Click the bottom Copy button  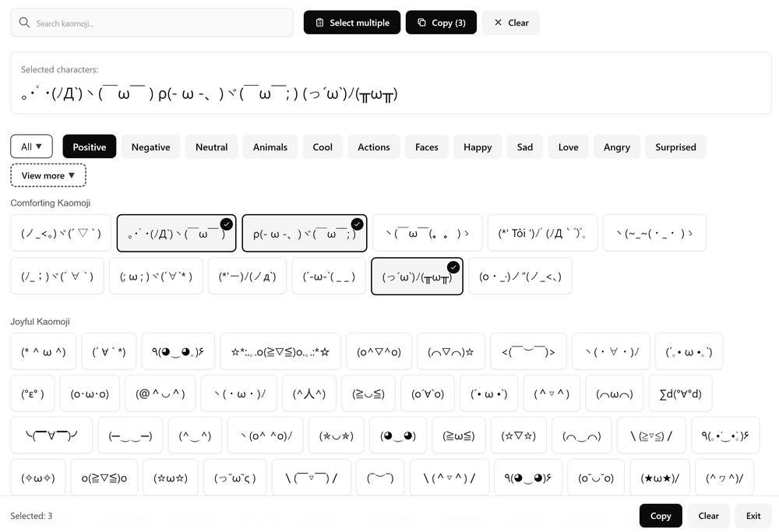pos(661,516)
